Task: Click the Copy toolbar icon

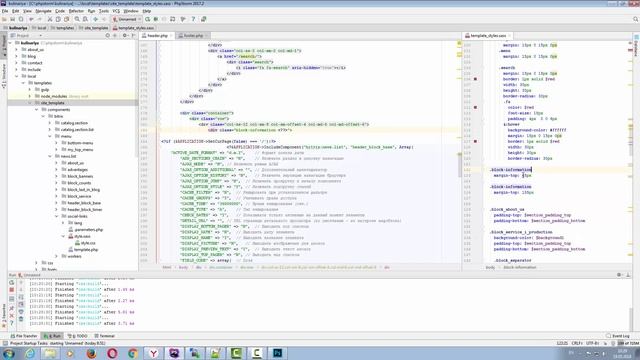Action: coord(58,19)
